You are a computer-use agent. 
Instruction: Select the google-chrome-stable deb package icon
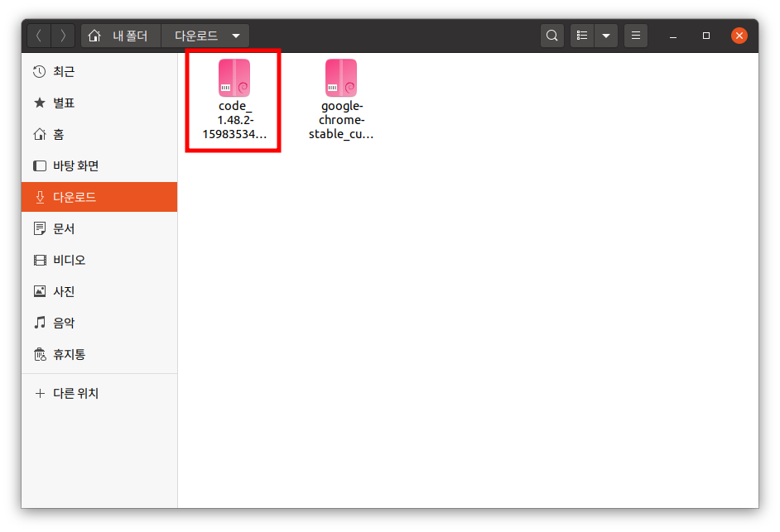[x=341, y=78]
